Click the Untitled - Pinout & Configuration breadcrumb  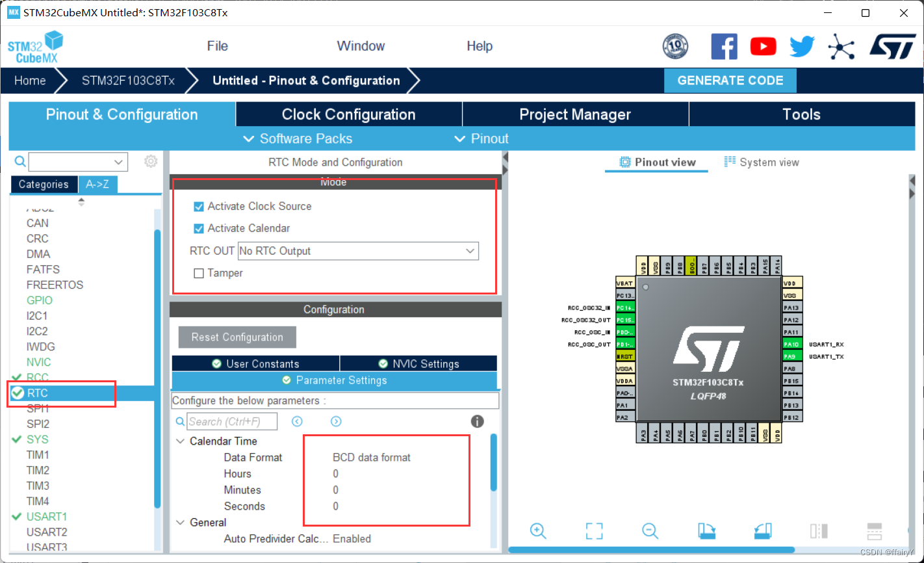(x=306, y=81)
